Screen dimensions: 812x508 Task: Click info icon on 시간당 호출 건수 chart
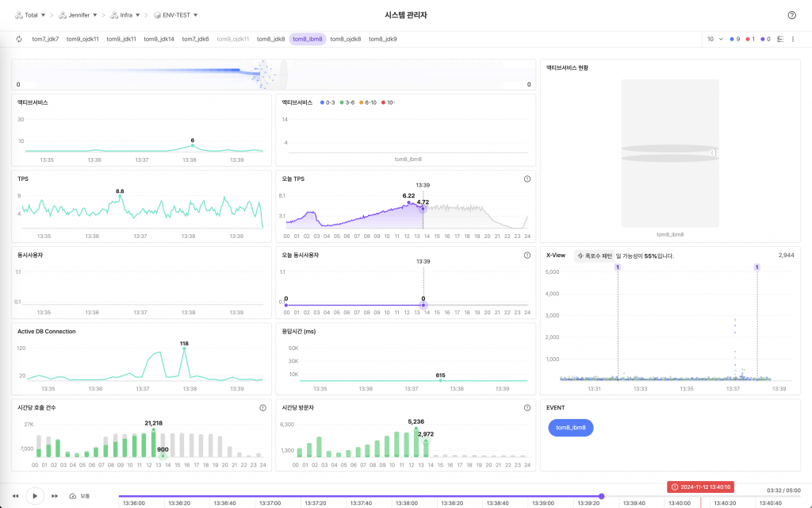tap(262, 408)
